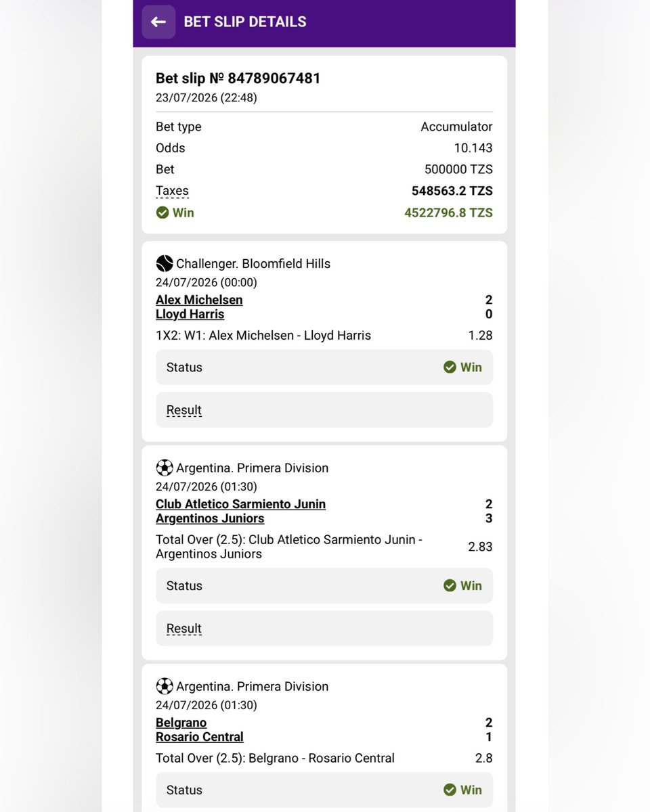This screenshot has height=812, width=650.
Task: Tap the tennis ball icon for Challenger
Action: point(165,263)
